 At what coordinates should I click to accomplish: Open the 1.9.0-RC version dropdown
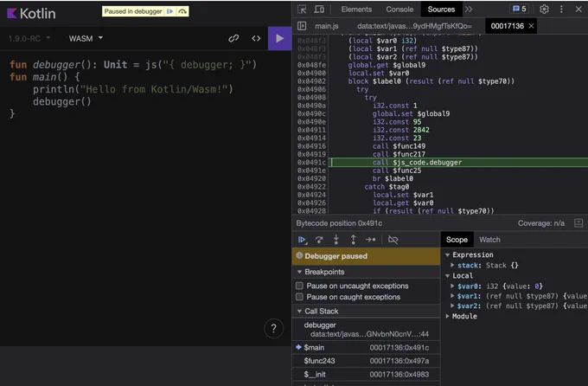point(29,38)
